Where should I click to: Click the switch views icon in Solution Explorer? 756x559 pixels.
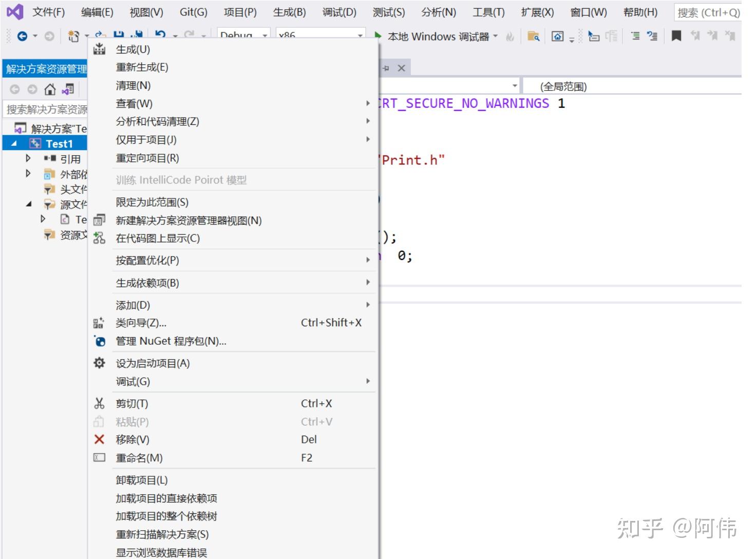pyautogui.click(x=68, y=89)
